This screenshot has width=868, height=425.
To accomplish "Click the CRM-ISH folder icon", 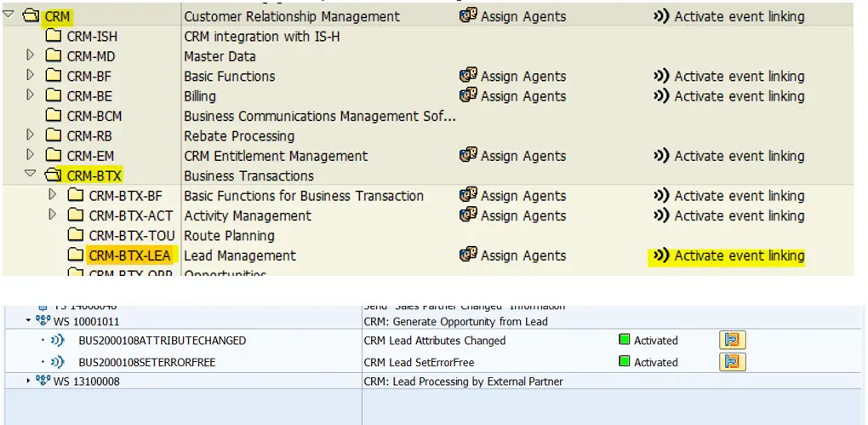I will [54, 37].
